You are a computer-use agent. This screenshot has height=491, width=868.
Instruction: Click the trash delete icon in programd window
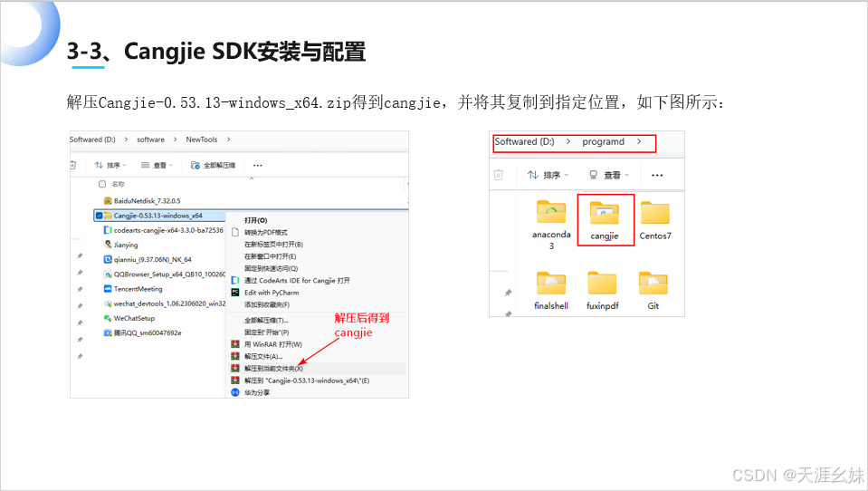click(x=498, y=175)
